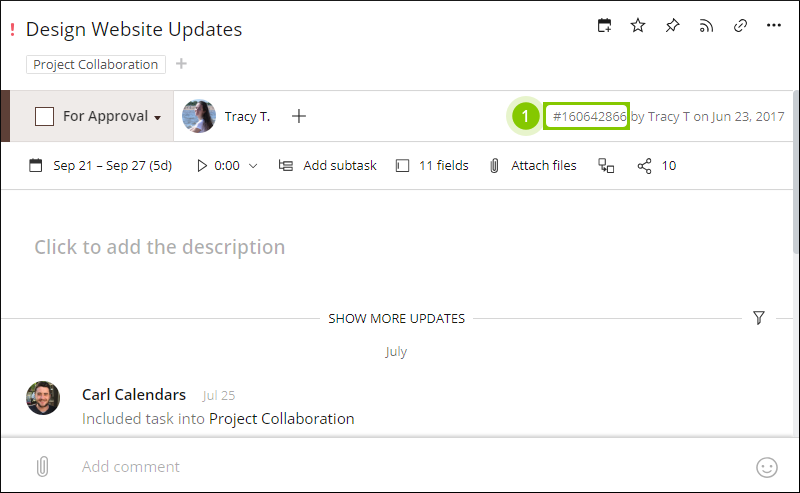800x493 pixels.
Task: Open the 11 fields panel
Action: pyautogui.click(x=444, y=166)
